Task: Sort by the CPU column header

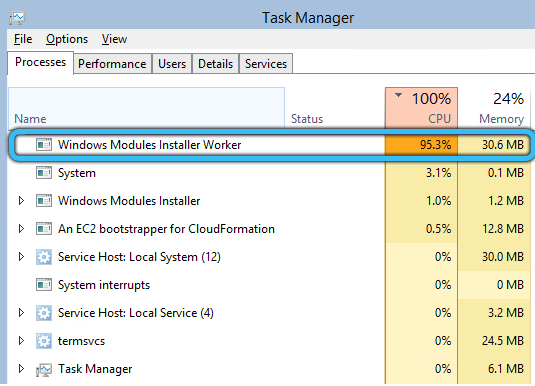Action: click(421, 108)
